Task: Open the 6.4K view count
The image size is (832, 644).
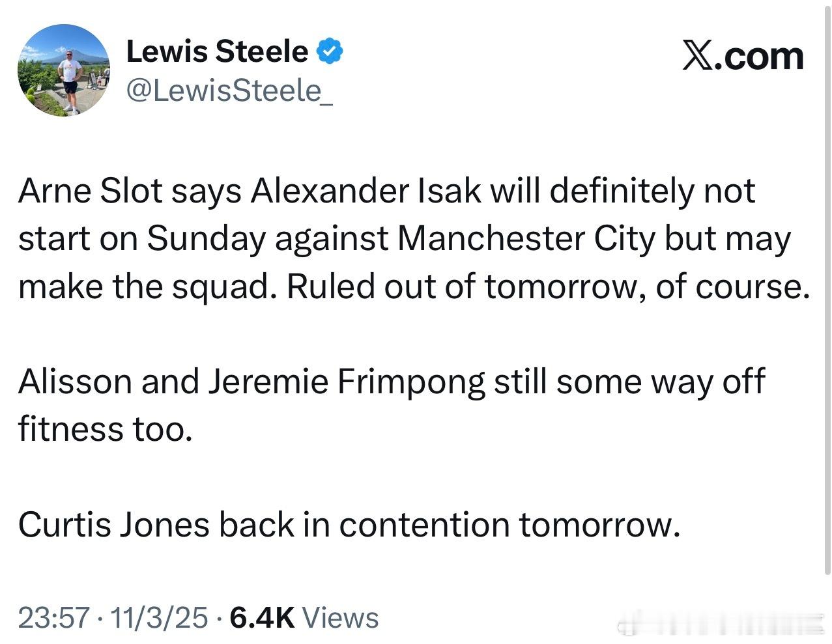Action: point(263,617)
